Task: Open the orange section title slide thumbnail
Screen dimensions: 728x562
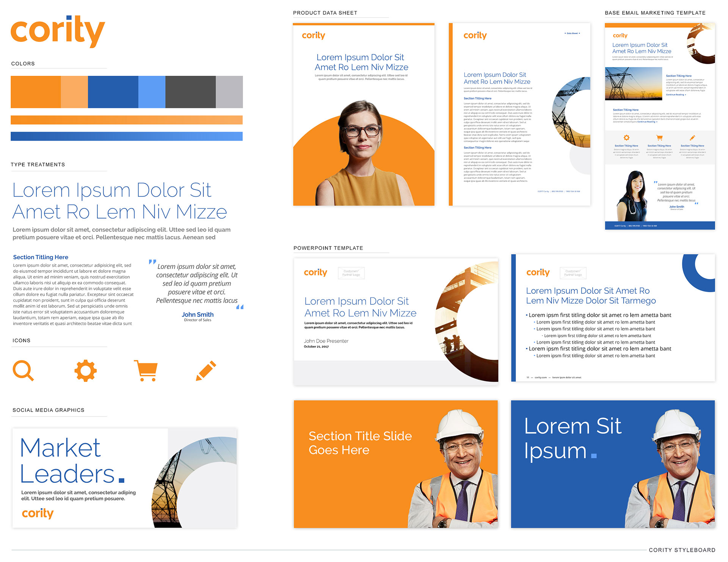Action: click(x=396, y=464)
